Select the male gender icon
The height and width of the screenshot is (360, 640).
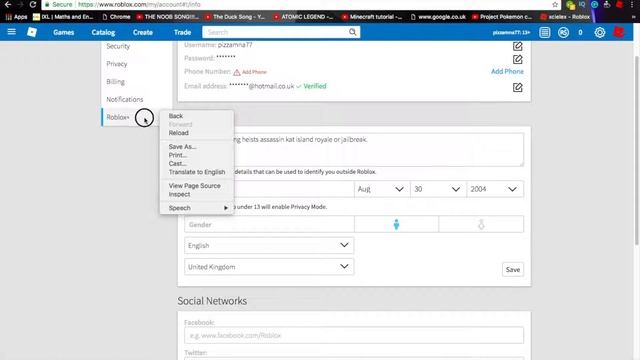(x=396, y=224)
